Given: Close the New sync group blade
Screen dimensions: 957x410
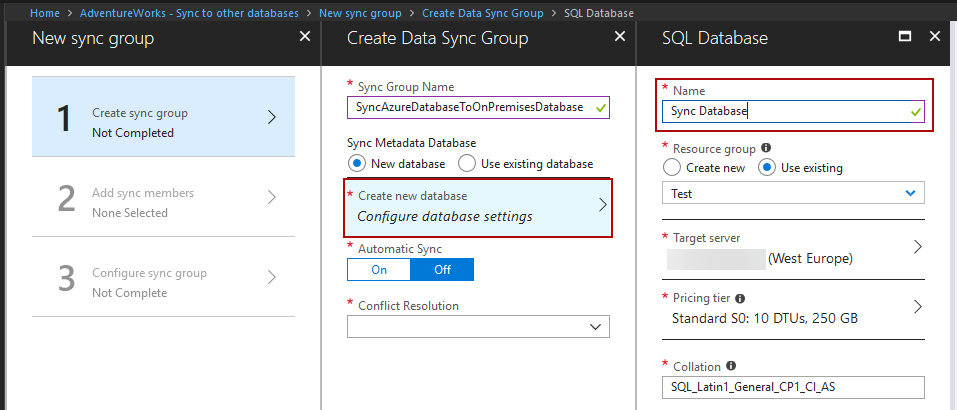Looking at the screenshot, I should click(305, 36).
